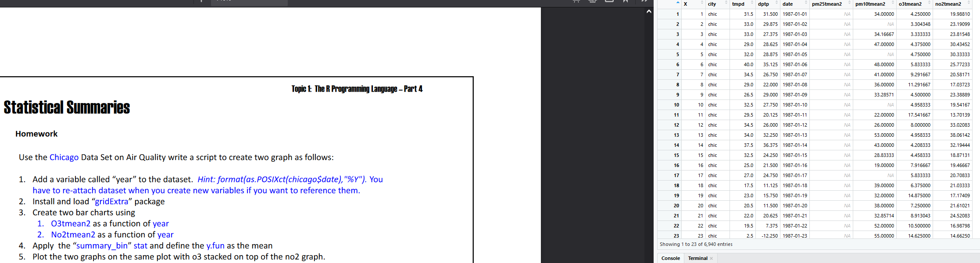Click date cell 1987-01-23
Image resolution: width=980 pixels, height=263 pixels.
(x=795, y=236)
